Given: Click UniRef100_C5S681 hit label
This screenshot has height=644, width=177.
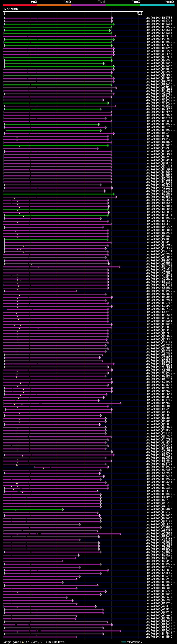Looking at the screenshot, I should click(159, 45).
